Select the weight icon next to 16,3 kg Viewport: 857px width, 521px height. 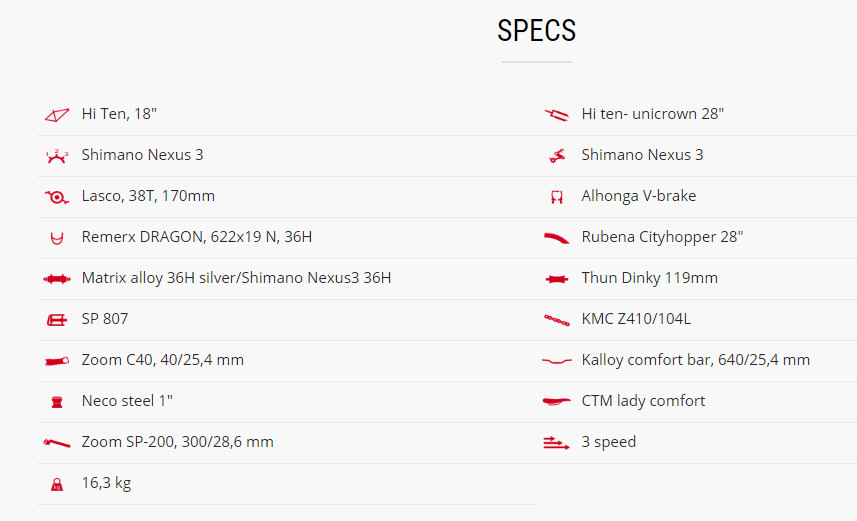point(57,484)
